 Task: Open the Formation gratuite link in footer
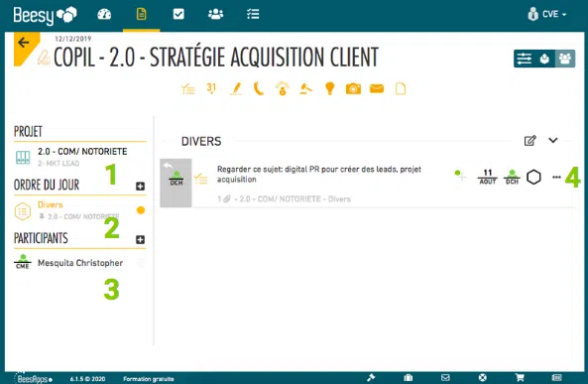click(149, 379)
